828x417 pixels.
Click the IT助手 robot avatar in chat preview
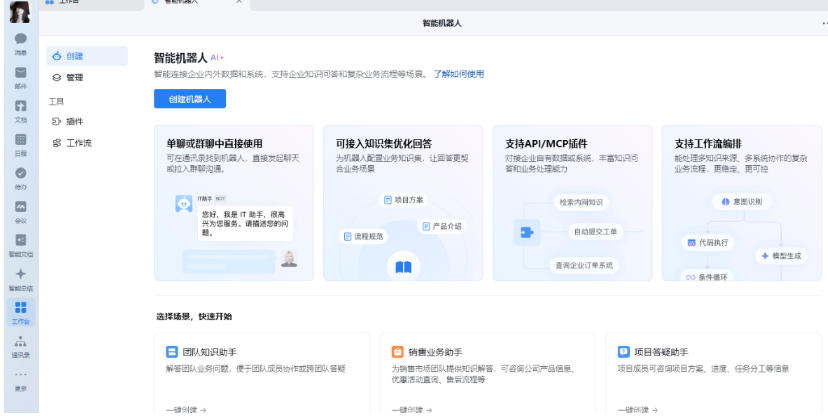(184, 203)
